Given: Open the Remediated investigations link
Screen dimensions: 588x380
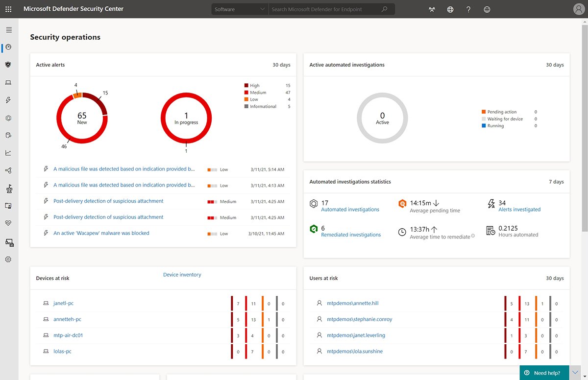Looking at the screenshot, I should [x=351, y=235].
